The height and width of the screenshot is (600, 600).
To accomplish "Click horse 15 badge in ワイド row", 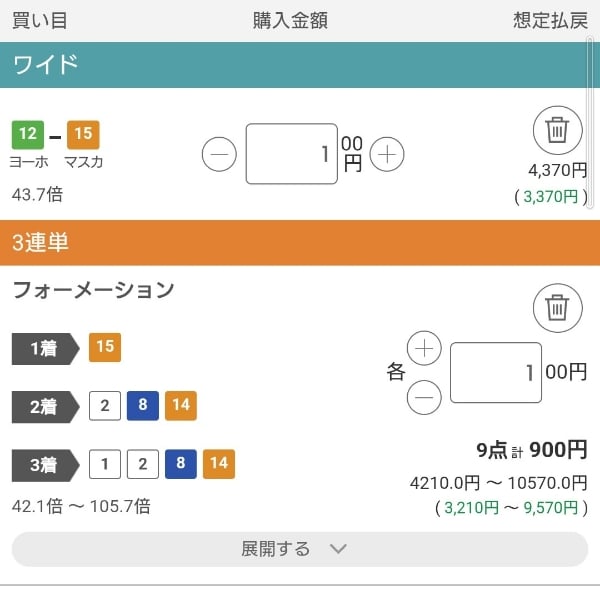I will [x=83, y=133].
